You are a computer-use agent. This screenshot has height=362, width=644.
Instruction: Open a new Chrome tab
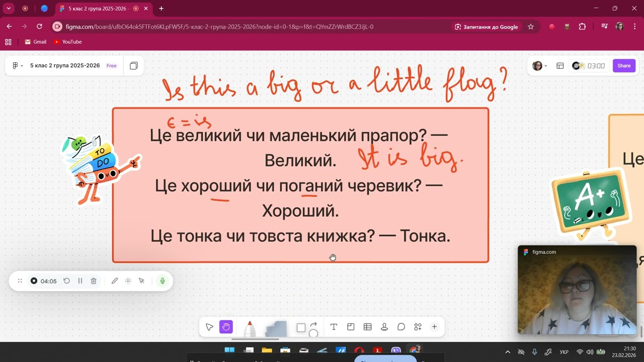point(161,9)
